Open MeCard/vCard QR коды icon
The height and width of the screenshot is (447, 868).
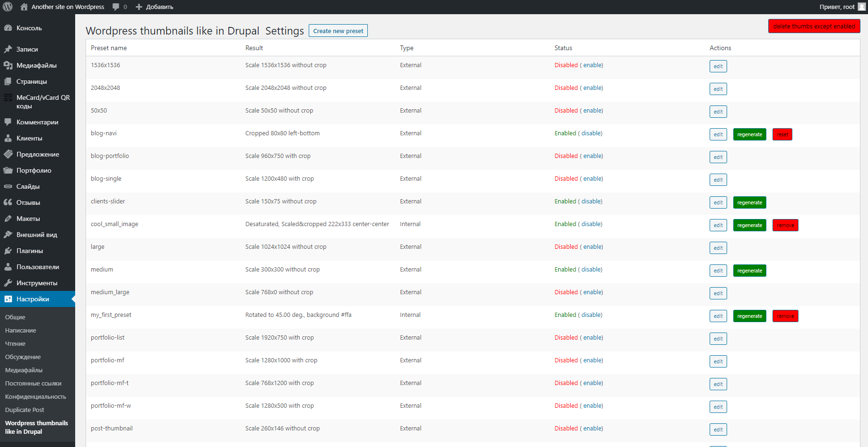point(8,97)
